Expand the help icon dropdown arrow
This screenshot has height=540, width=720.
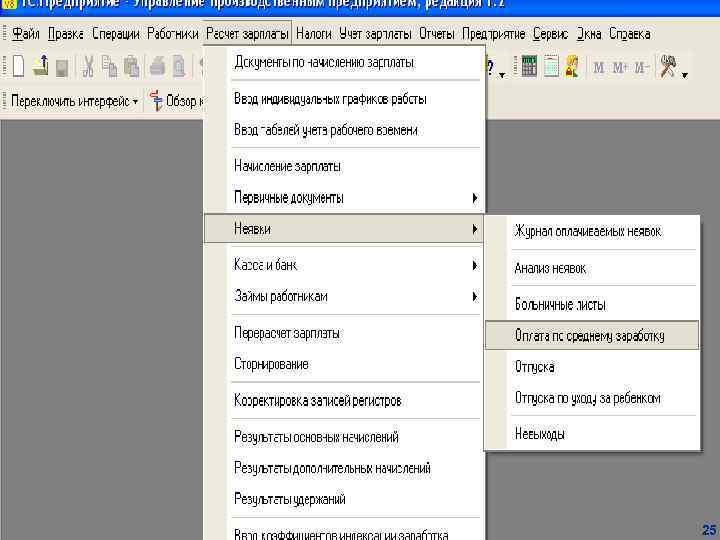(502, 75)
